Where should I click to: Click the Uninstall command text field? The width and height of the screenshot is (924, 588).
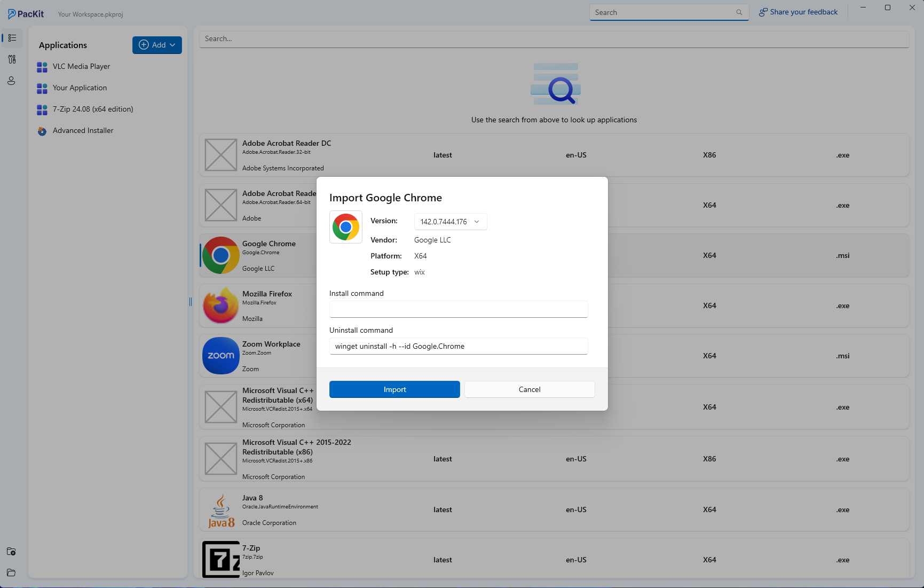[x=458, y=346]
